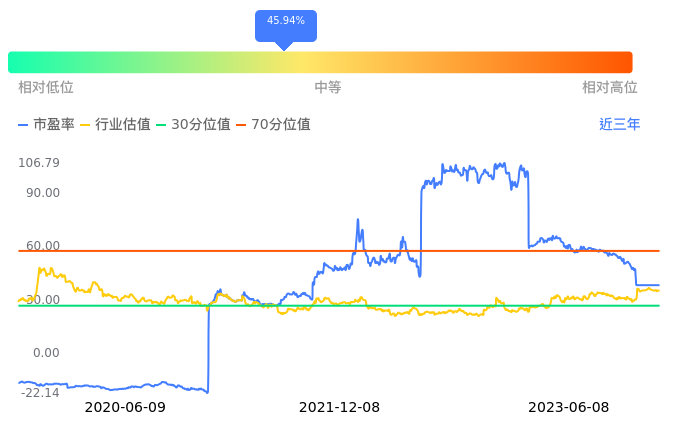
Task: Click the 2020-06-09 date axis label
Action: pos(125,408)
